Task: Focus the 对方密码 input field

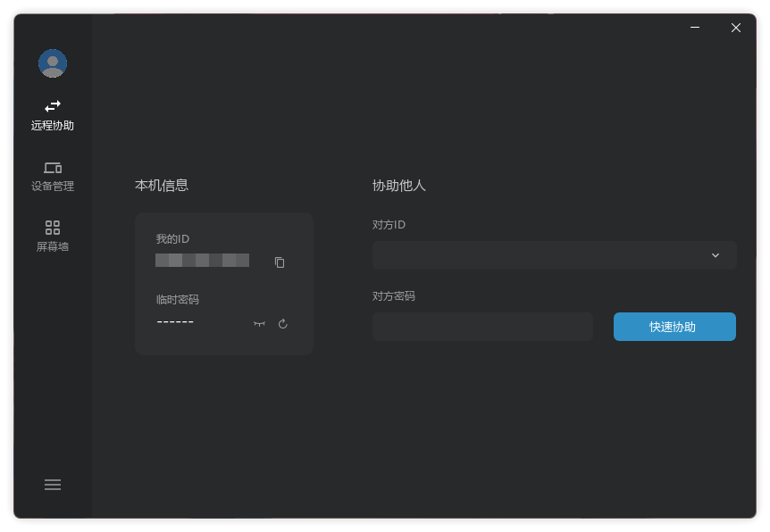Action: (482, 327)
